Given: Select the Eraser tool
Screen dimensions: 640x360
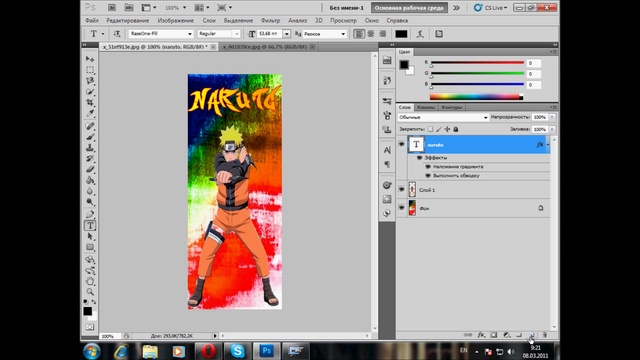Looking at the screenshot, I should (x=90, y=169).
